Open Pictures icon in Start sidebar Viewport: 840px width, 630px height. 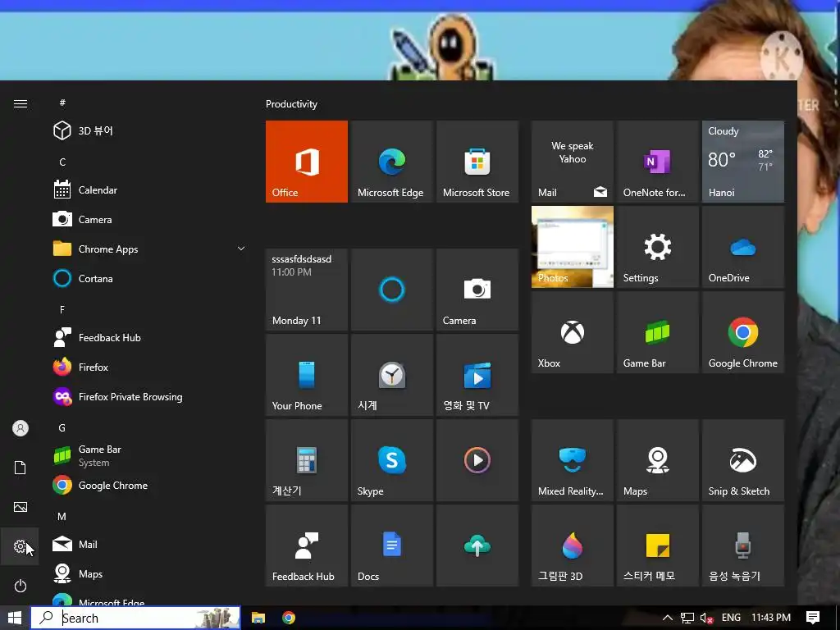point(21,507)
